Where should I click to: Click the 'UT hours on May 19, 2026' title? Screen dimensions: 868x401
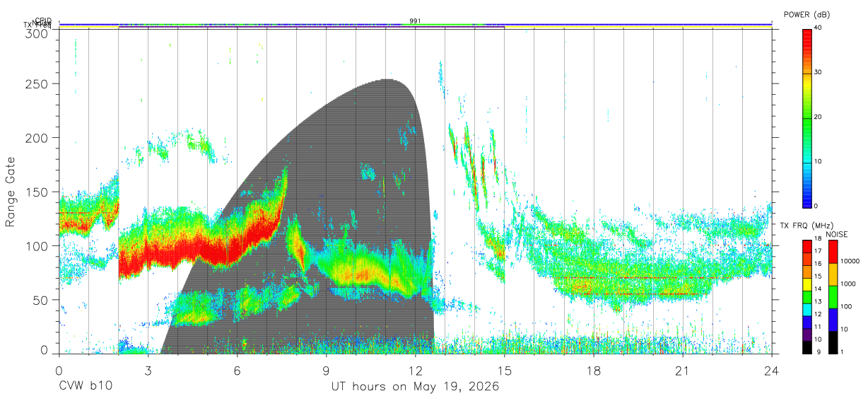(416, 387)
